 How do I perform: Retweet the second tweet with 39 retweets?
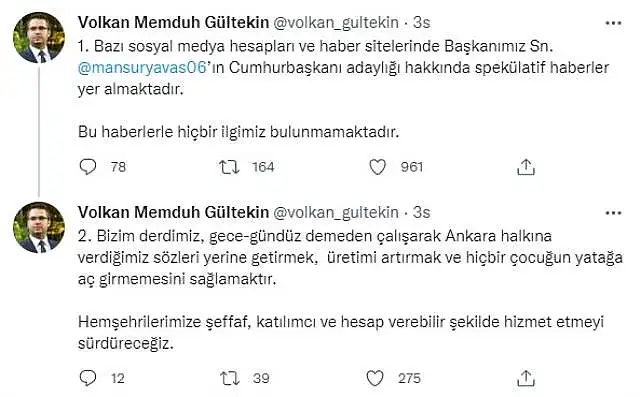point(229,378)
